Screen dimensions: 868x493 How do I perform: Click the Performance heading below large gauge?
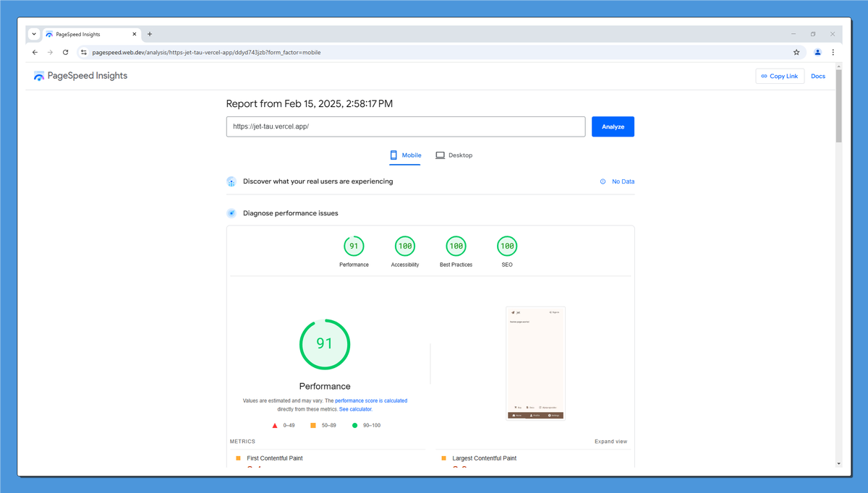point(325,386)
